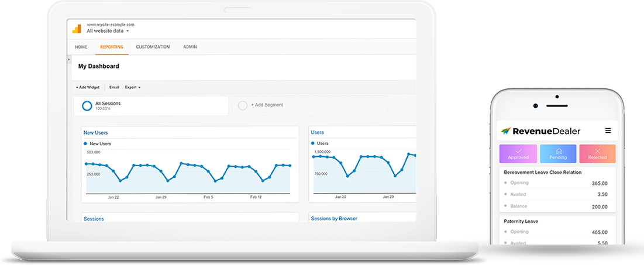Tap the Rejected X tile
Viewport: 644px width, 265px height.
point(597,153)
